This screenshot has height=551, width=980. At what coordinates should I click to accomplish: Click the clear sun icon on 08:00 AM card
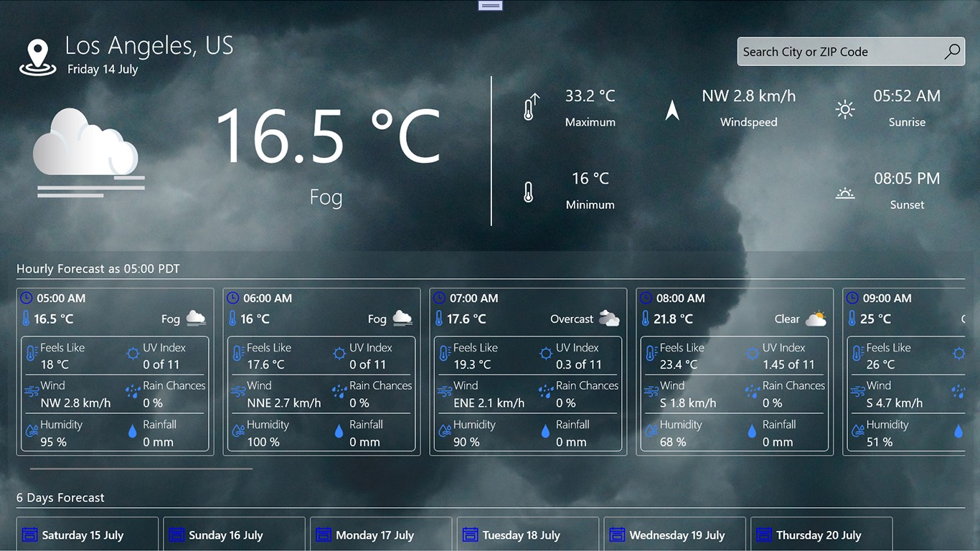pos(816,318)
